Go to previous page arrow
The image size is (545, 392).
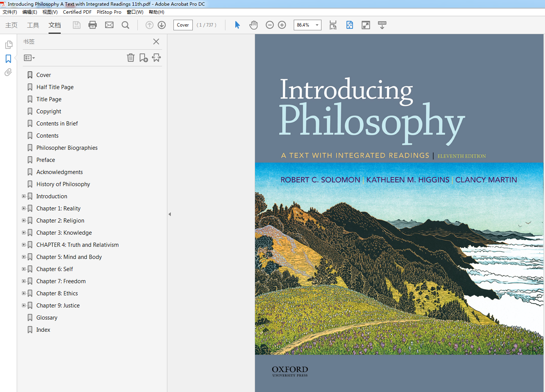click(x=150, y=25)
